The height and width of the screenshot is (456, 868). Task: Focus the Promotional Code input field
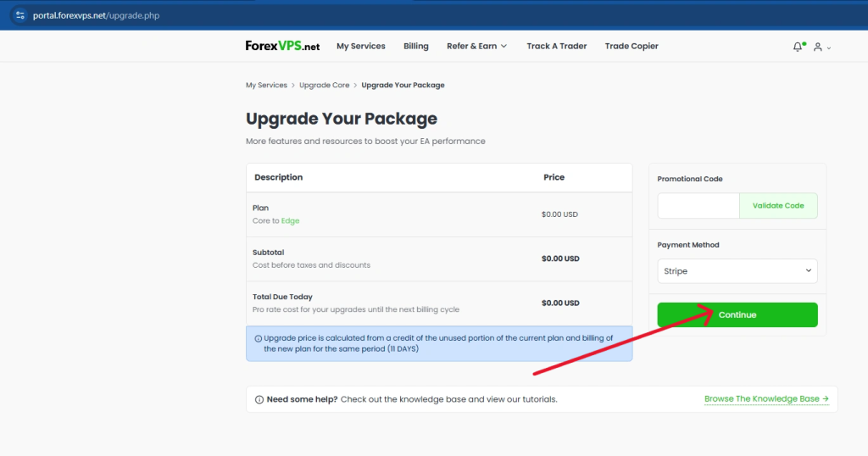pyautogui.click(x=698, y=206)
